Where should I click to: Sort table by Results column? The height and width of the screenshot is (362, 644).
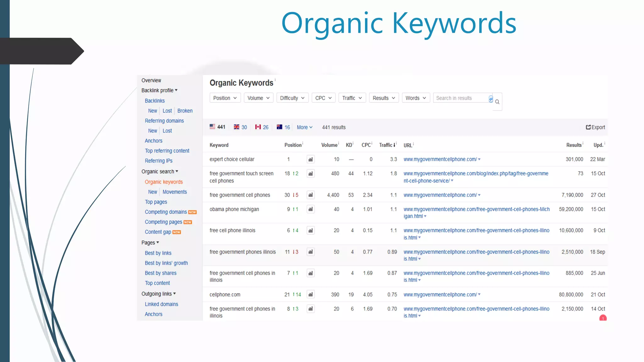574,145
